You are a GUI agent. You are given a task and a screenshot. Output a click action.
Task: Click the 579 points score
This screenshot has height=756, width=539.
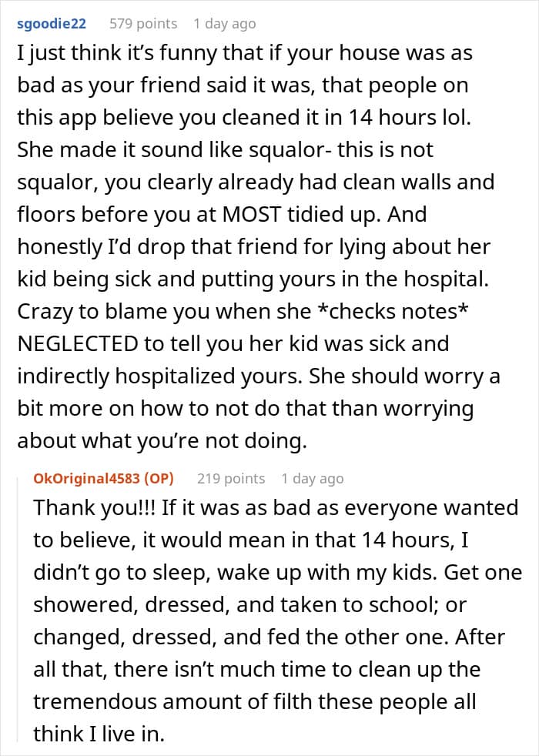(x=143, y=24)
